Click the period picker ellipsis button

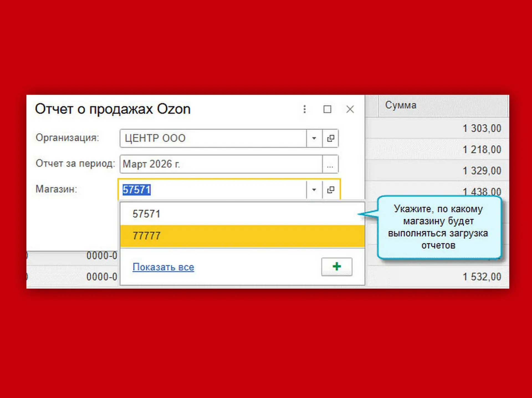[330, 164]
